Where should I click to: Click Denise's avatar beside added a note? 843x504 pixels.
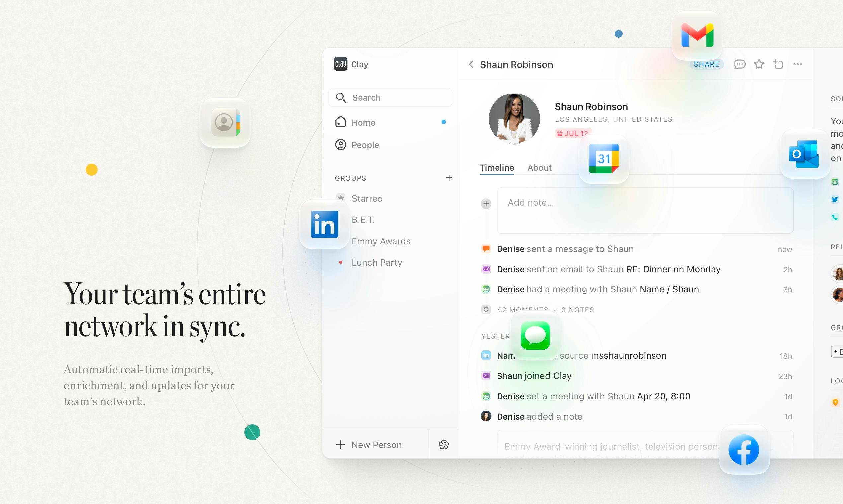pos(486,416)
